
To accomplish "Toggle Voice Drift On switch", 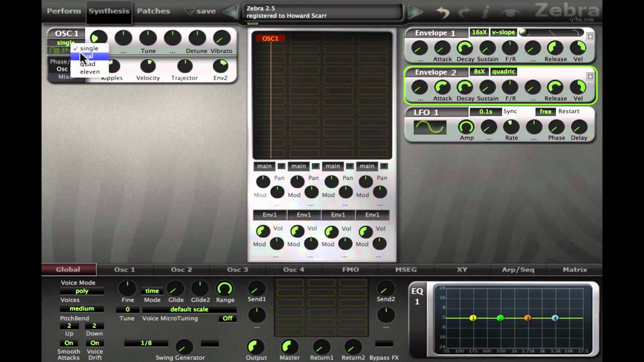I will [x=95, y=343].
